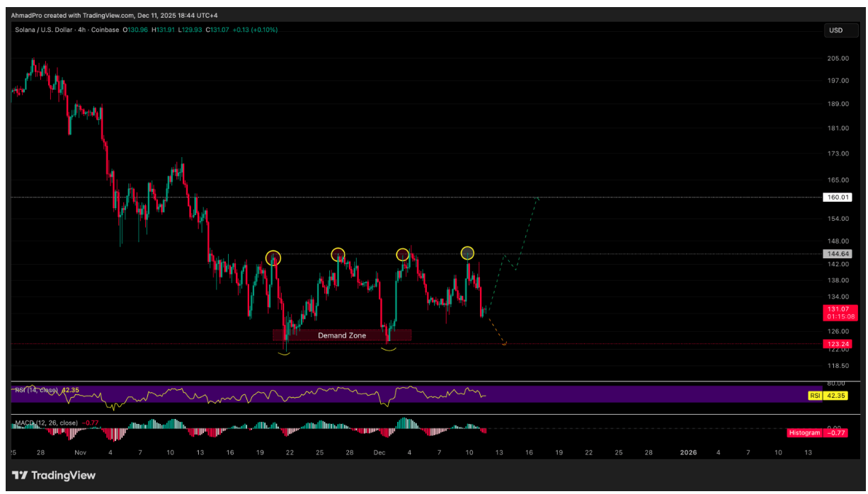
Task: Click the Coinbase exchange name in the legend
Action: click(x=105, y=30)
